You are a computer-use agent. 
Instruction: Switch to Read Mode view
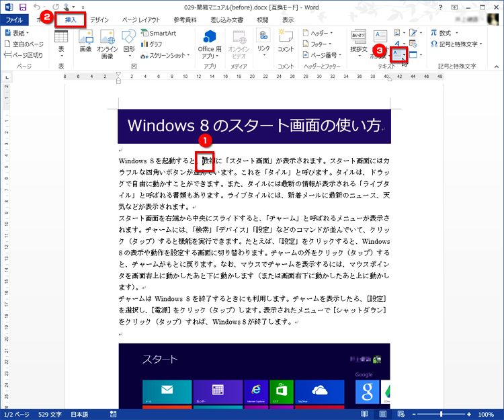[364, 414]
